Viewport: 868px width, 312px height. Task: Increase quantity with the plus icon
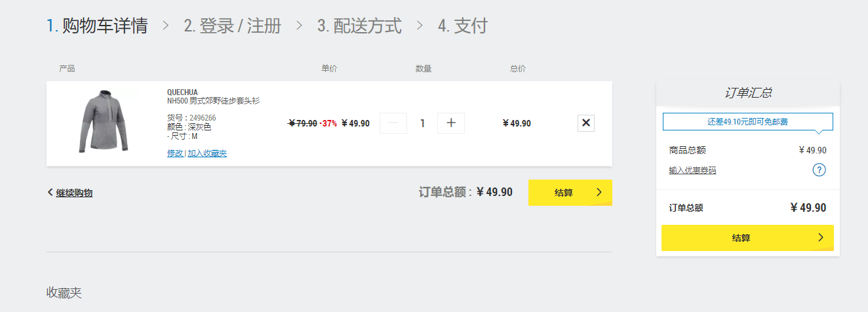451,123
